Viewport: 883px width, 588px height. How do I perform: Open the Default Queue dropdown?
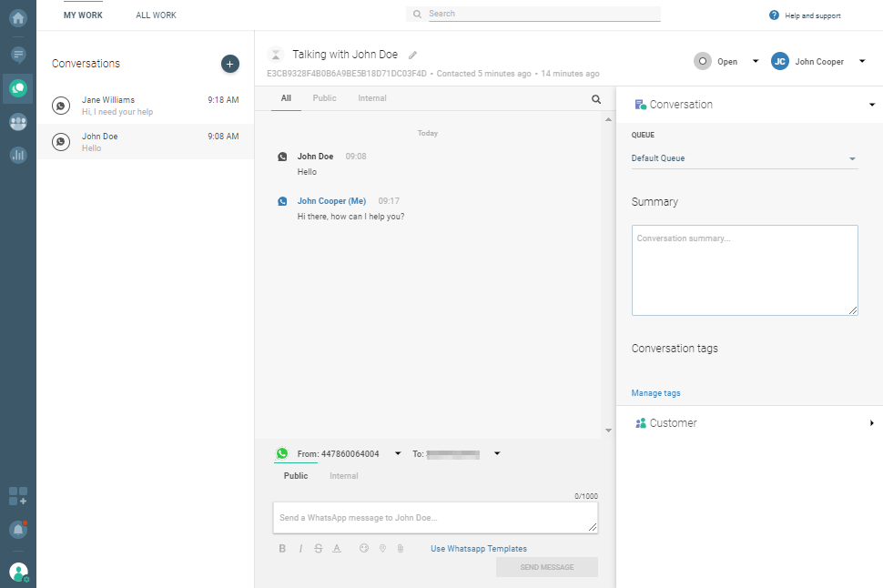(x=744, y=159)
